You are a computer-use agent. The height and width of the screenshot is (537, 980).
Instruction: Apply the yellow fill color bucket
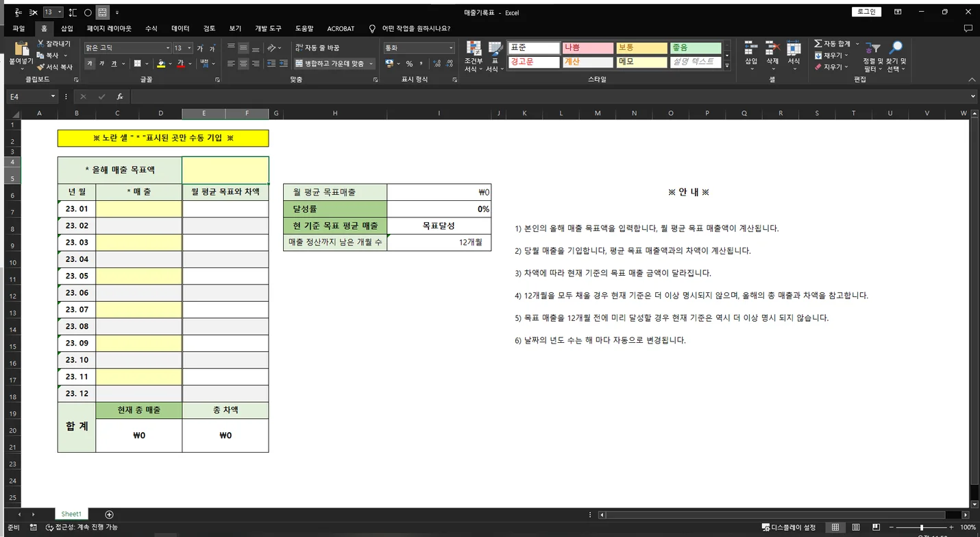[x=161, y=64]
